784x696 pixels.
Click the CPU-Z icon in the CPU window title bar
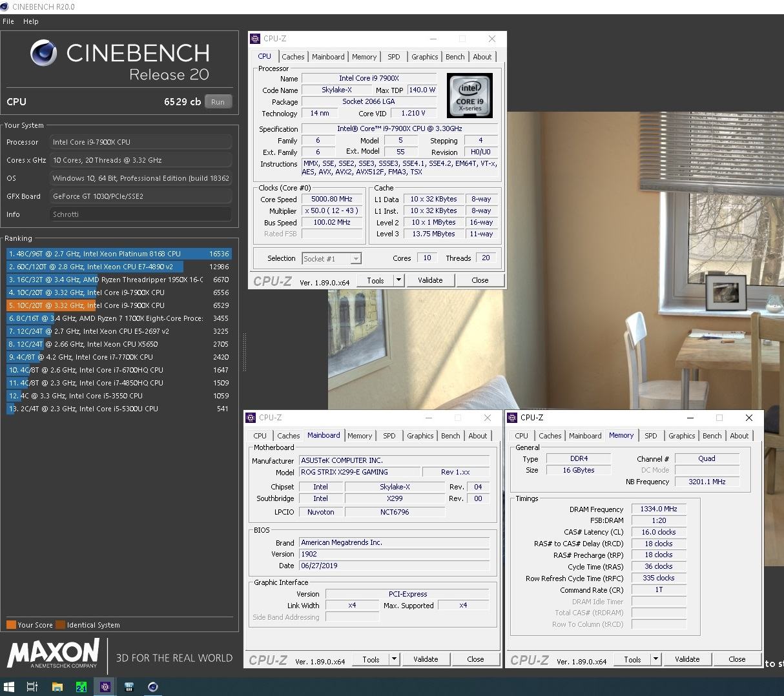[x=256, y=39]
